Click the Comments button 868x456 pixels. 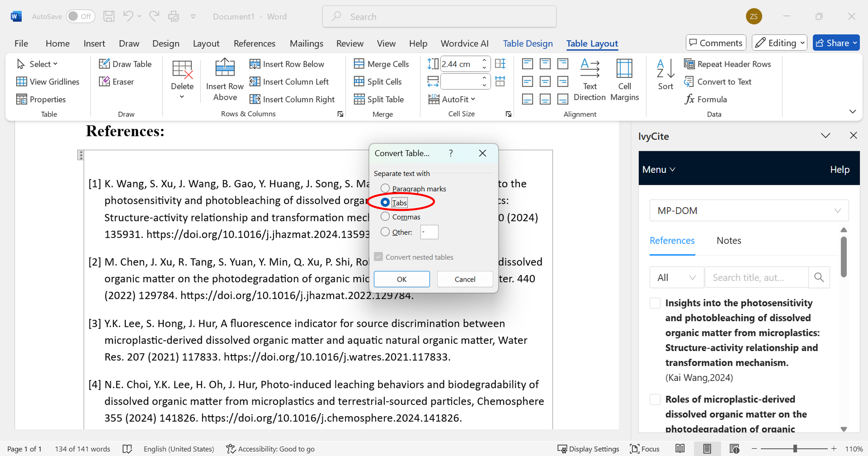coord(716,43)
